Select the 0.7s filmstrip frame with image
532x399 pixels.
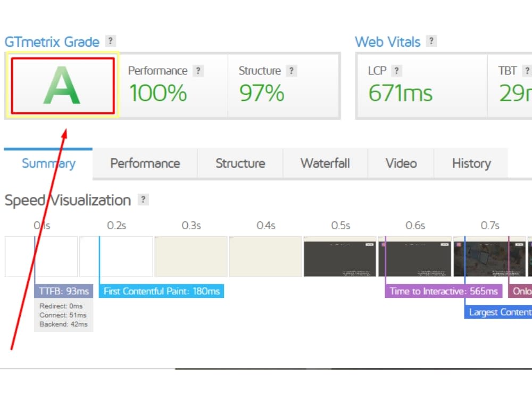click(489, 256)
